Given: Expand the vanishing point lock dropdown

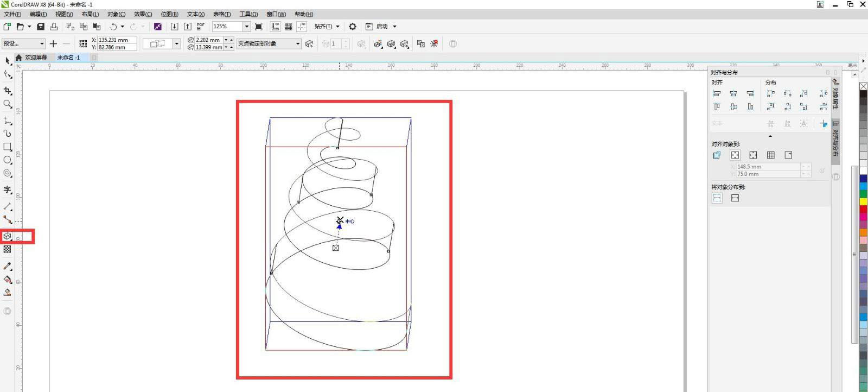Looking at the screenshot, I should coord(298,44).
